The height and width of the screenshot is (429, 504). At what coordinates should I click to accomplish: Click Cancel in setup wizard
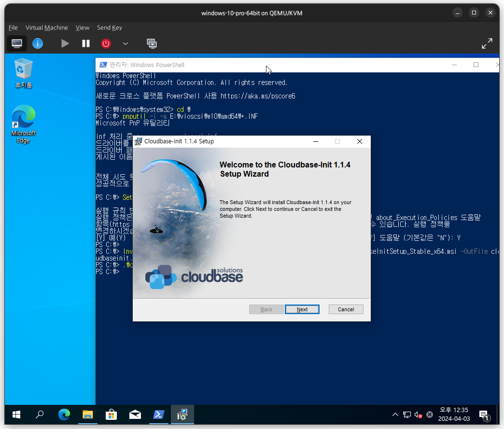tap(346, 309)
